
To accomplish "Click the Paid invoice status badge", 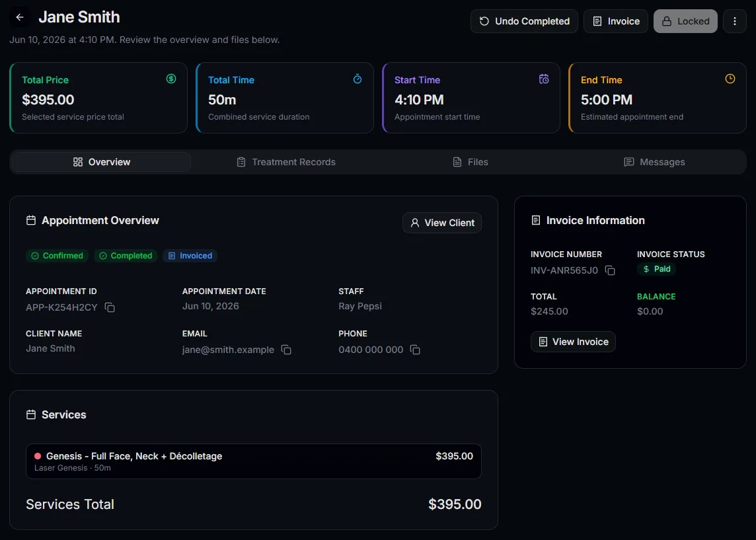I will pos(656,269).
